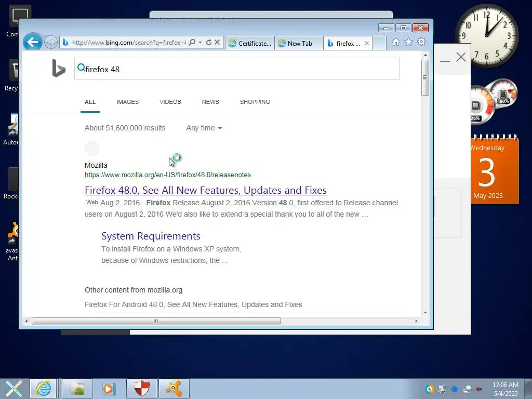
Task: Select the ALL results tab
Action: [90, 102]
